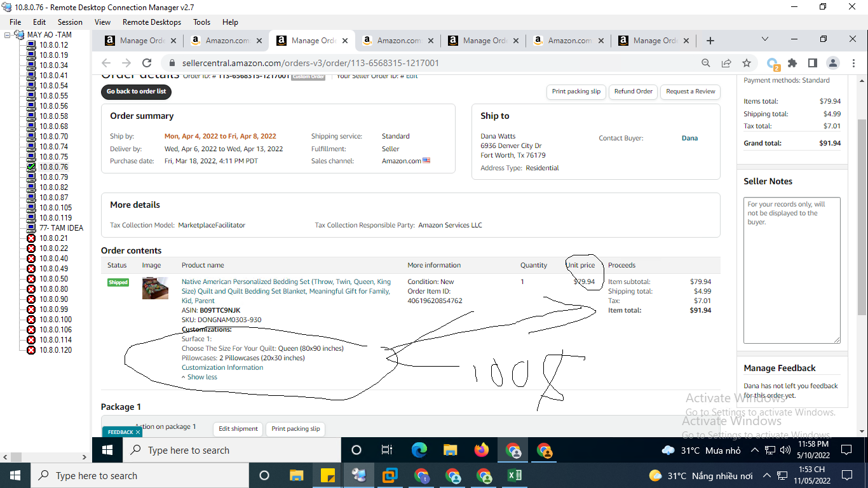Screen dimensions: 868x488
Task: Open Chrome's three-dot menu
Action: click(x=853, y=63)
